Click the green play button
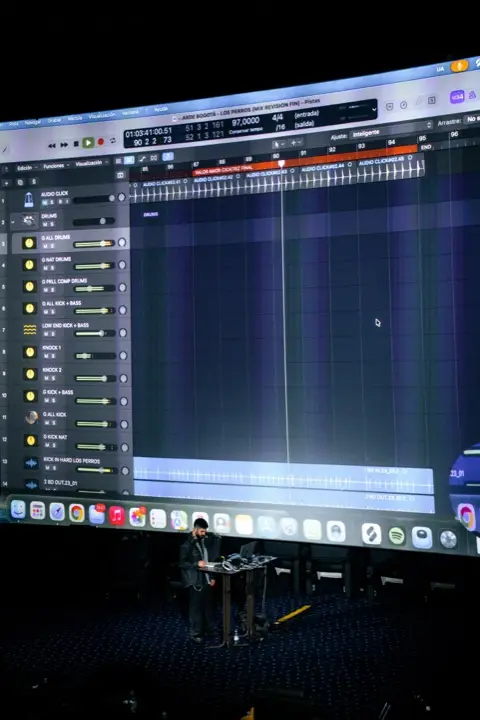 pyautogui.click(x=88, y=143)
